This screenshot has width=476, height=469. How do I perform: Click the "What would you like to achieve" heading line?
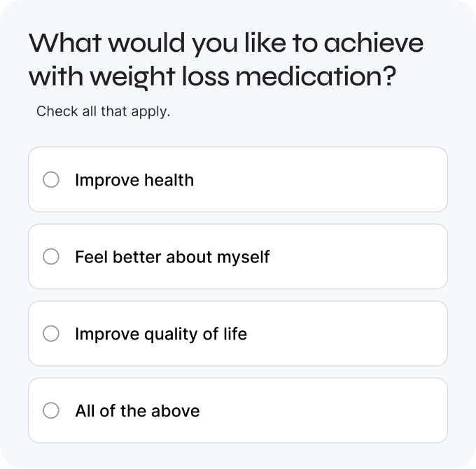tap(225, 44)
